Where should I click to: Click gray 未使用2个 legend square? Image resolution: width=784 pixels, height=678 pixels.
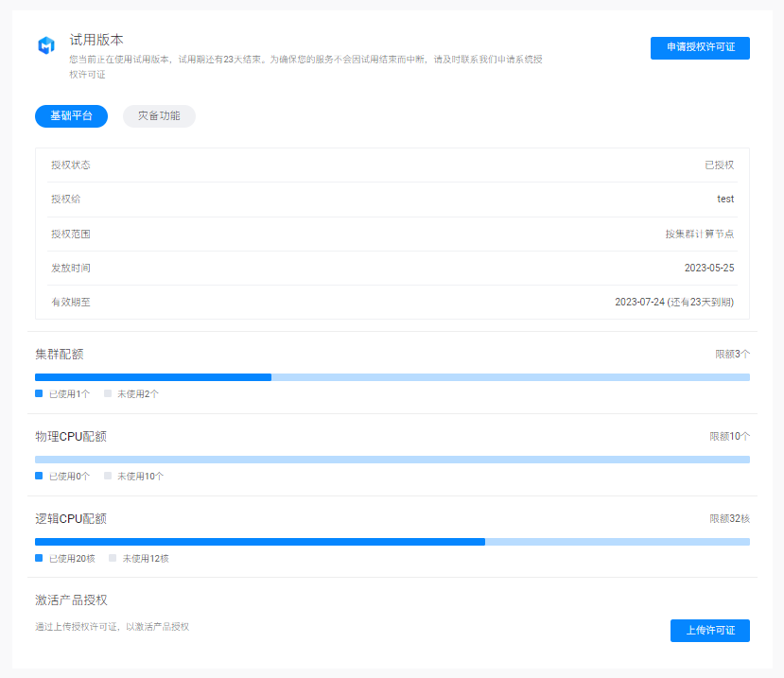point(108,393)
